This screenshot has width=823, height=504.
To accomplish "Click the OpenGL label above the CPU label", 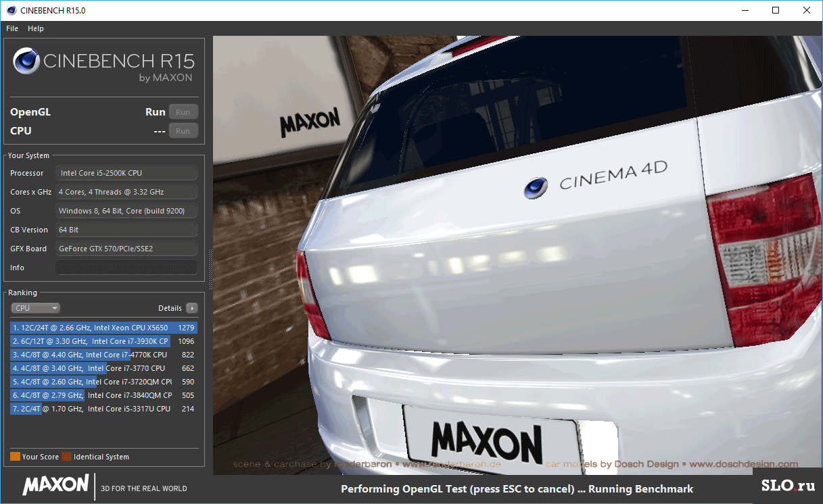I will click(x=30, y=112).
